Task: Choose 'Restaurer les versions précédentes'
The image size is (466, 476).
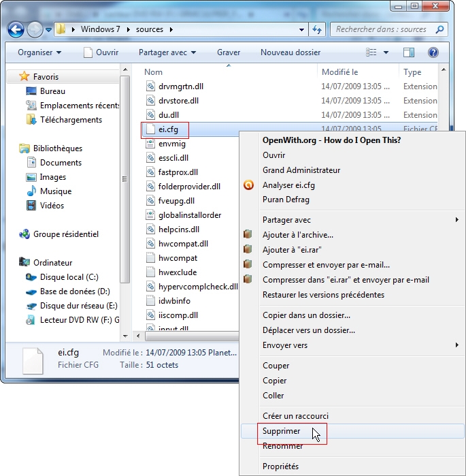Action: coord(323,294)
